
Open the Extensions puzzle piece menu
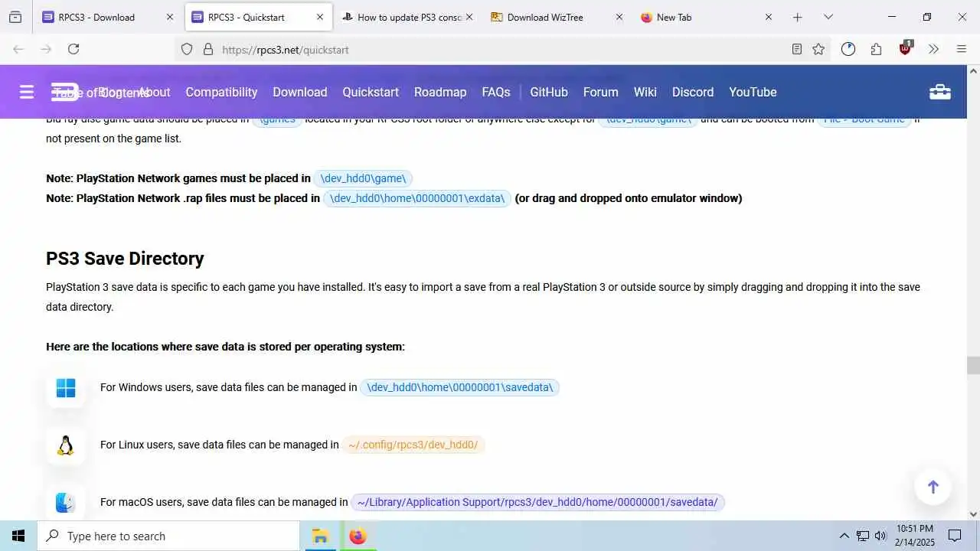pyautogui.click(x=877, y=49)
